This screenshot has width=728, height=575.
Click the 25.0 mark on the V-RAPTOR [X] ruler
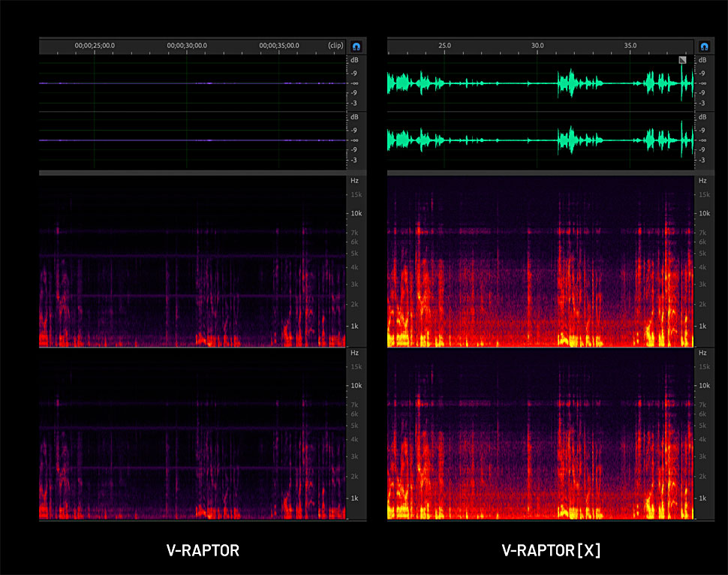445,46
